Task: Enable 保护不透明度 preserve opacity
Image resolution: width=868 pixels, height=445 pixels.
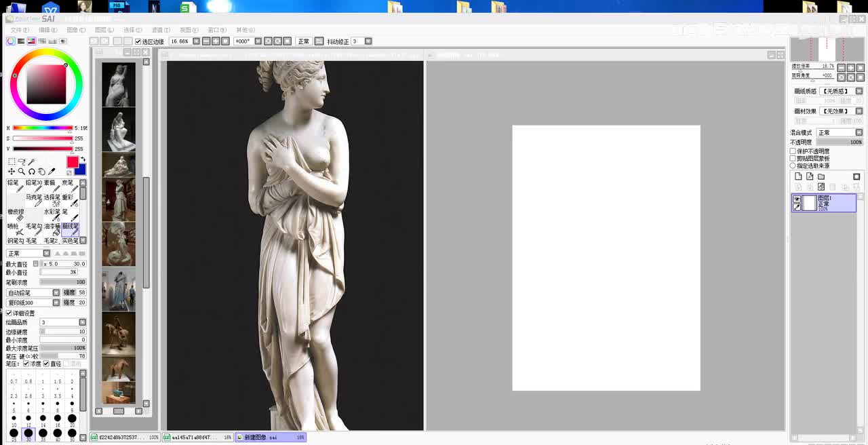Action: pos(793,151)
